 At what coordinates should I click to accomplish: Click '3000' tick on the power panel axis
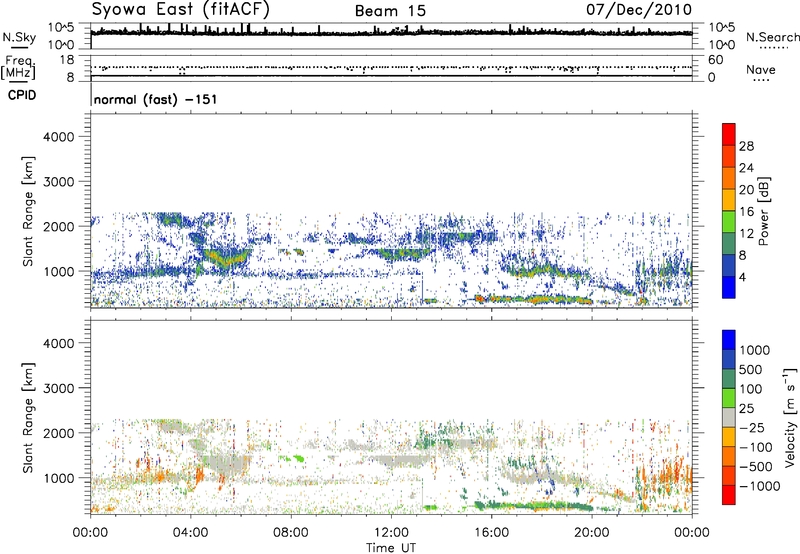[x=58, y=182]
